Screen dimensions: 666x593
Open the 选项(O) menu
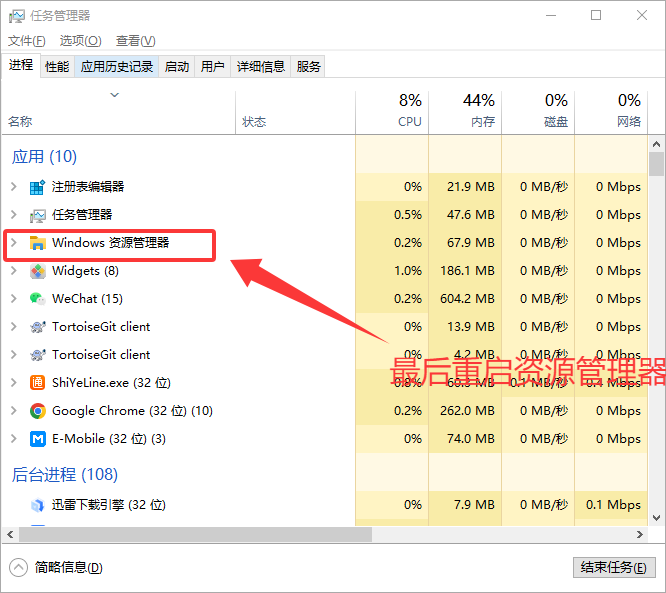coord(80,41)
